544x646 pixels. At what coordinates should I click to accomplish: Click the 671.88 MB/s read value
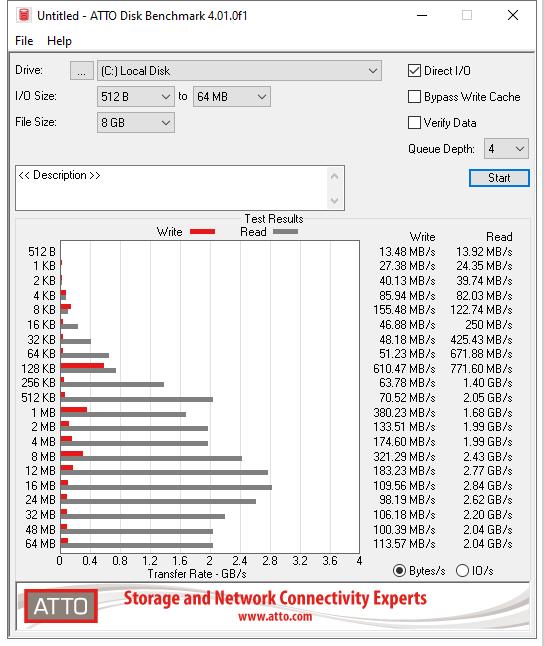[x=481, y=354]
